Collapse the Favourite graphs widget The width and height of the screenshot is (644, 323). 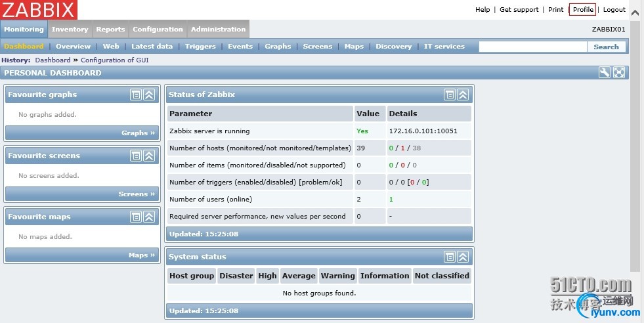coord(149,95)
